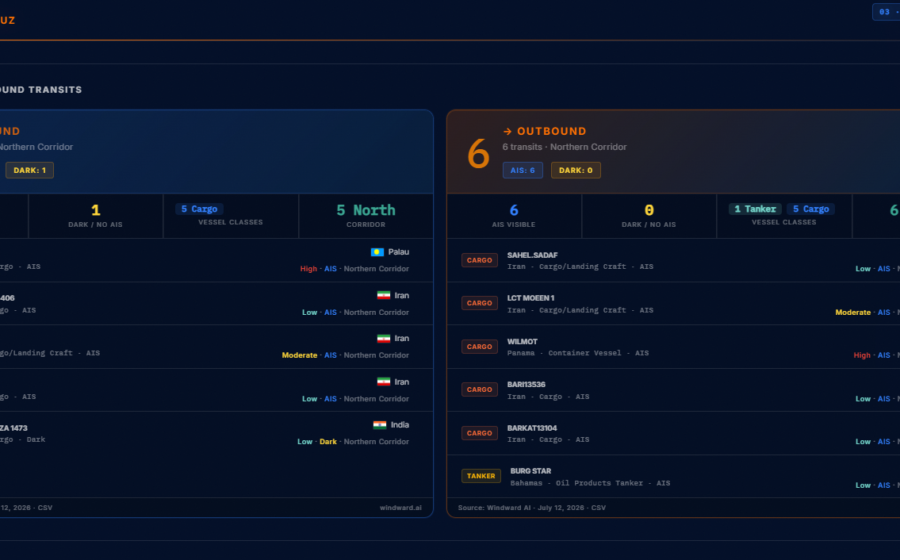Image resolution: width=900 pixels, height=560 pixels.
Task: Click the yellow Dark status in the India row
Action: (328, 442)
